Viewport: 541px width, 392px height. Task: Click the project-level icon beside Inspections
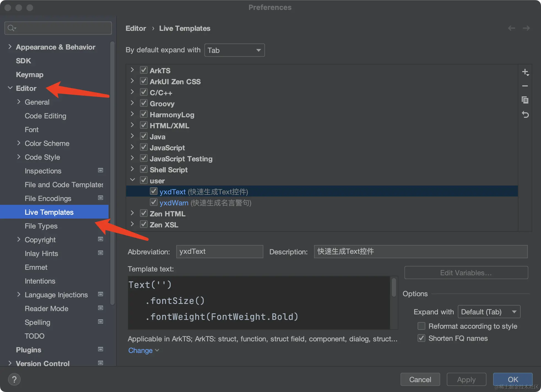(x=101, y=170)
